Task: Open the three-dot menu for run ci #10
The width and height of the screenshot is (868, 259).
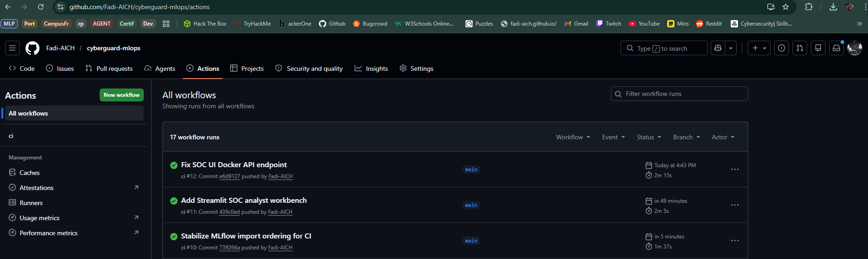Action: click(735, 241)
